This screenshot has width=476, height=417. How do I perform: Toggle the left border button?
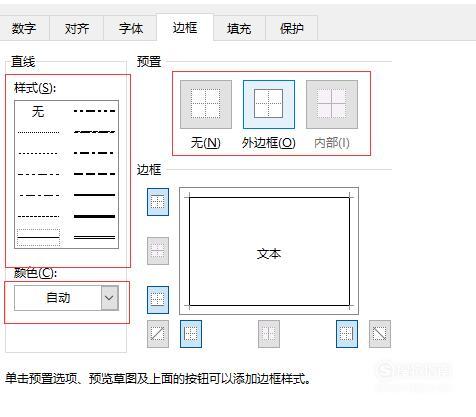point(191,334)
